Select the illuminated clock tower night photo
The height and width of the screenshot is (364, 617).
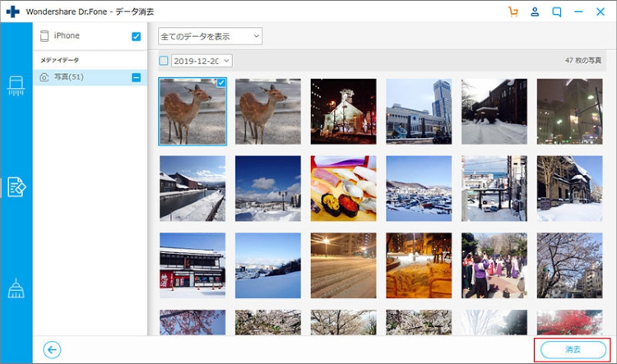click(x=343, y=111)
